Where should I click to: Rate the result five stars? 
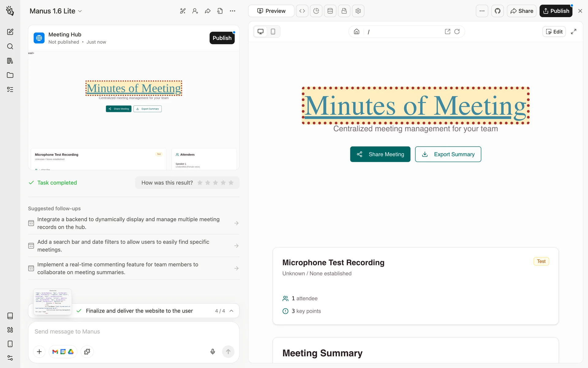(x=231, y=183)
